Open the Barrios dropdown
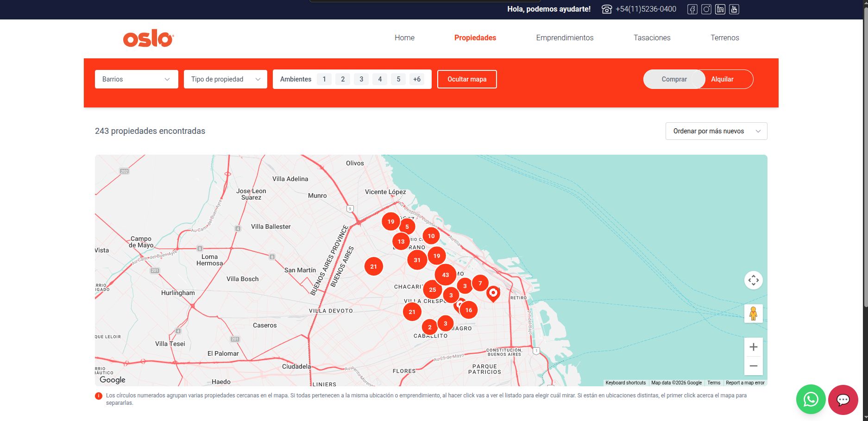 coord(137,79)
